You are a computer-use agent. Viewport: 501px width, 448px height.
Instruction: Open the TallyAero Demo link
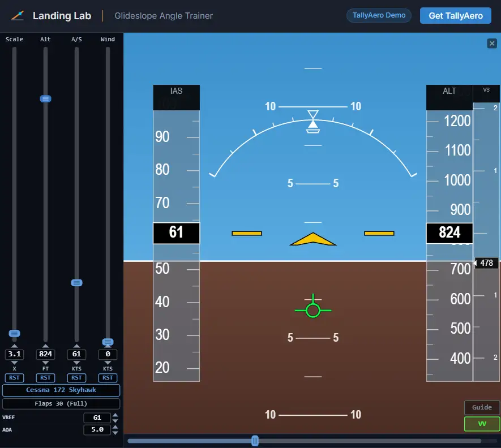[379, 15]
